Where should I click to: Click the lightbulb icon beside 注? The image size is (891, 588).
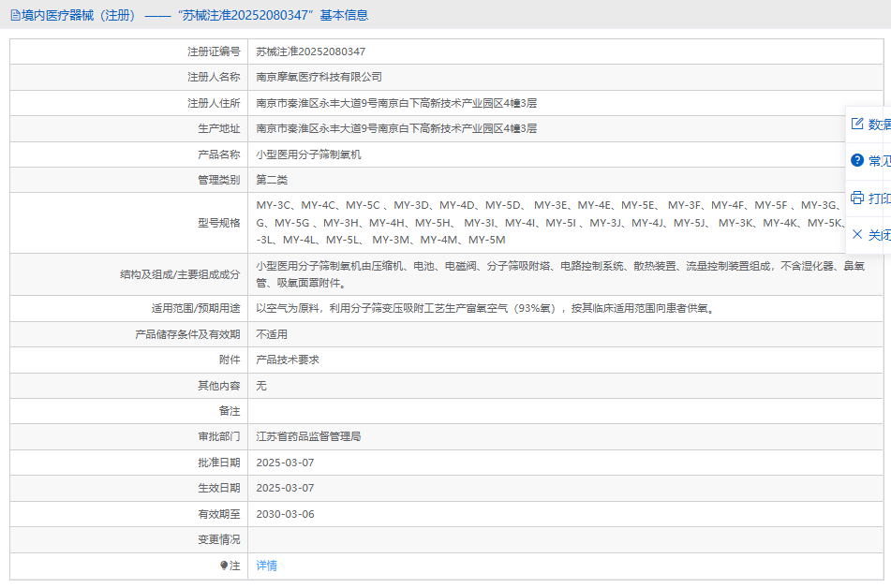coord(224,566)
